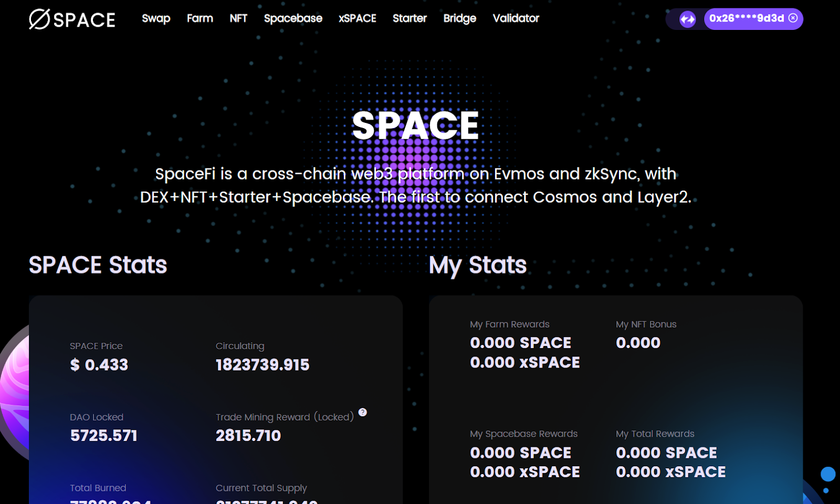840x504 pixels.
Task: Click the DAO Locked value 5725.571
Action: click(x=103, y=436)
